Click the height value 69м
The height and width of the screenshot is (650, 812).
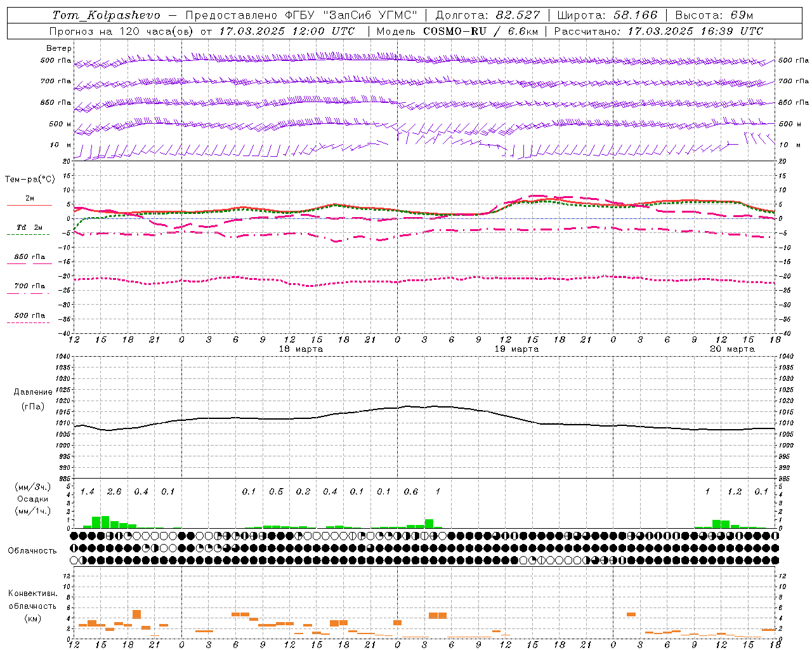(x=742, y=15)
